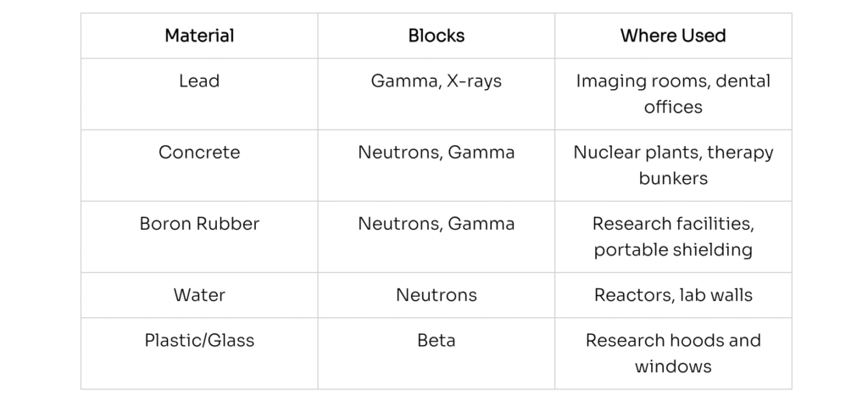This screenshot has width=868, height=396.
Task: Click the Where Used column header
Action: click(673, 36)
